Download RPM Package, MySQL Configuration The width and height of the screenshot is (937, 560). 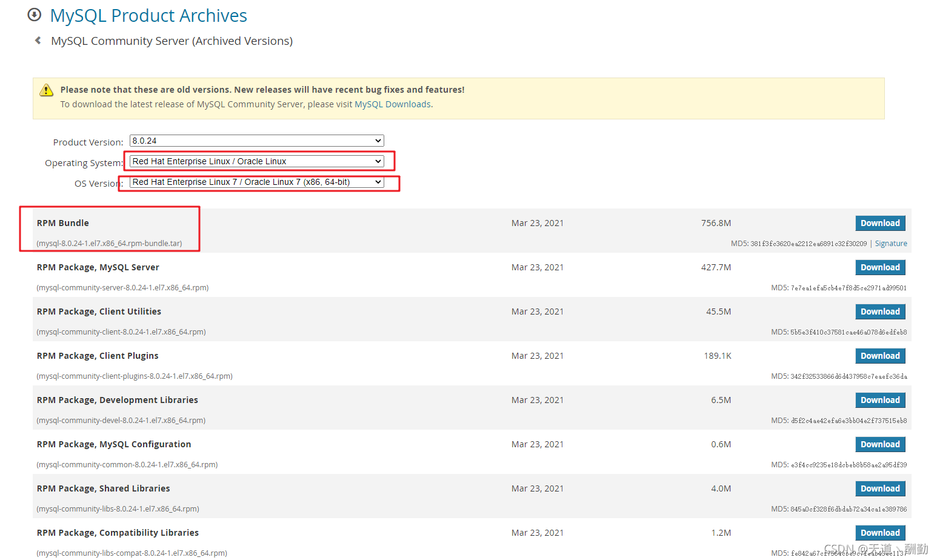pos(881,444)
